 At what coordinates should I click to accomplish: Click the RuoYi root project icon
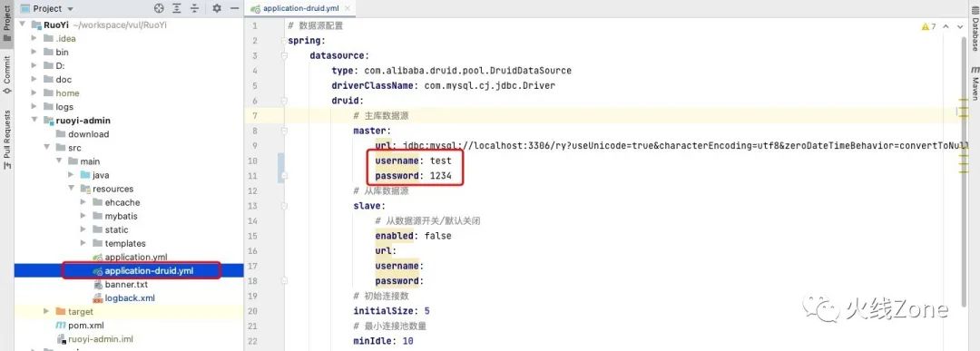(35, 25)
